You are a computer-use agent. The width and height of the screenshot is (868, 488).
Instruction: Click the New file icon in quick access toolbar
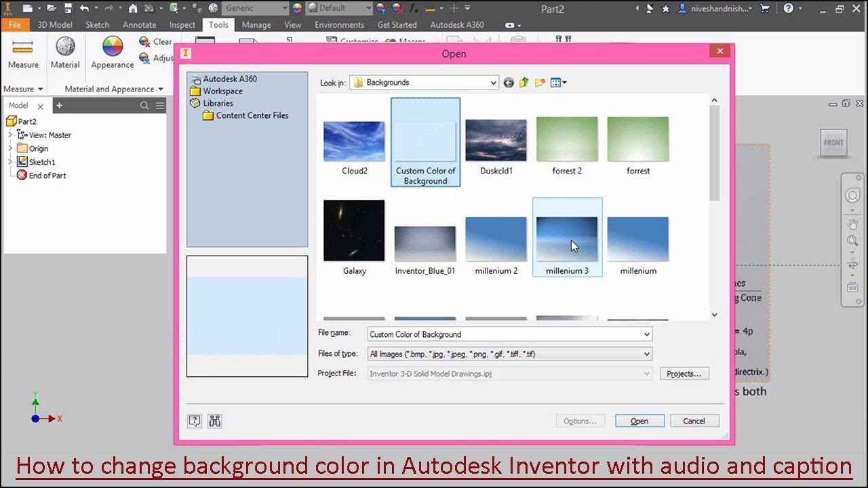[27, 8]
